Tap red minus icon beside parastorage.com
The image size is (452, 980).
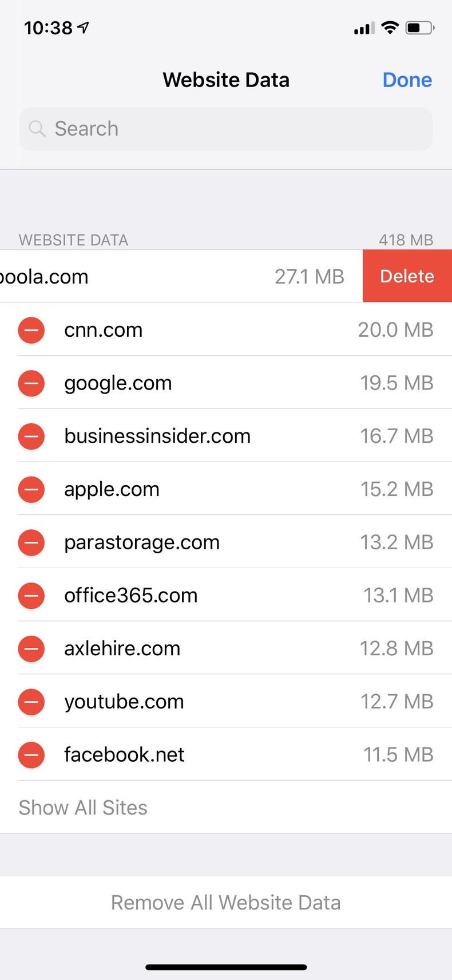click(31, 542)
